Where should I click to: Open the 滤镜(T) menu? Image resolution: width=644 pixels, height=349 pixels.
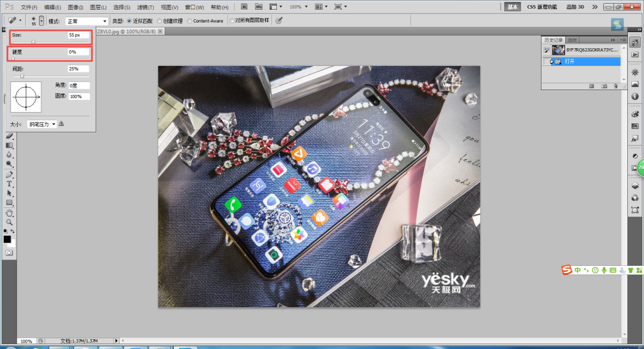coord(145,8)
